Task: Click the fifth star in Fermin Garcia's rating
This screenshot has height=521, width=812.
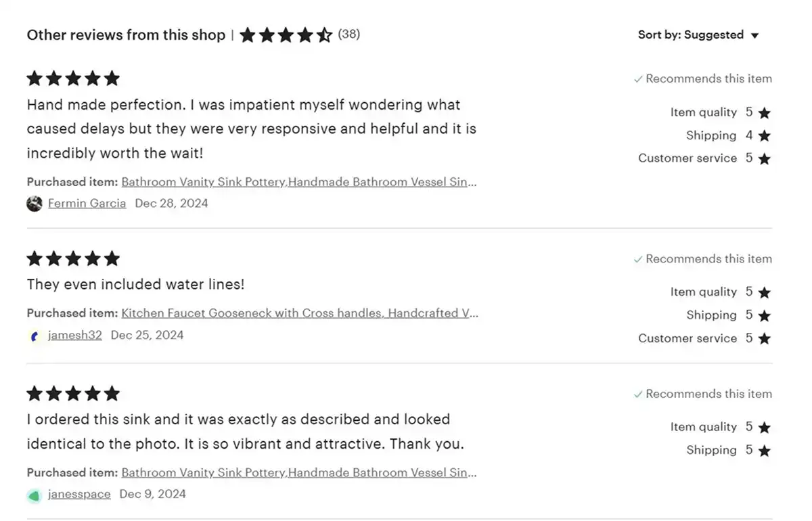Action: coord(112,78)
